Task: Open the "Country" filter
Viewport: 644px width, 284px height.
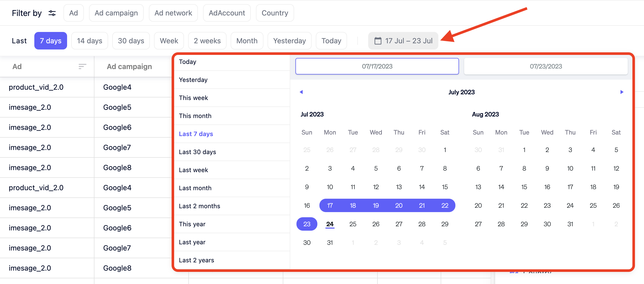Action: [x=275, y=13]
